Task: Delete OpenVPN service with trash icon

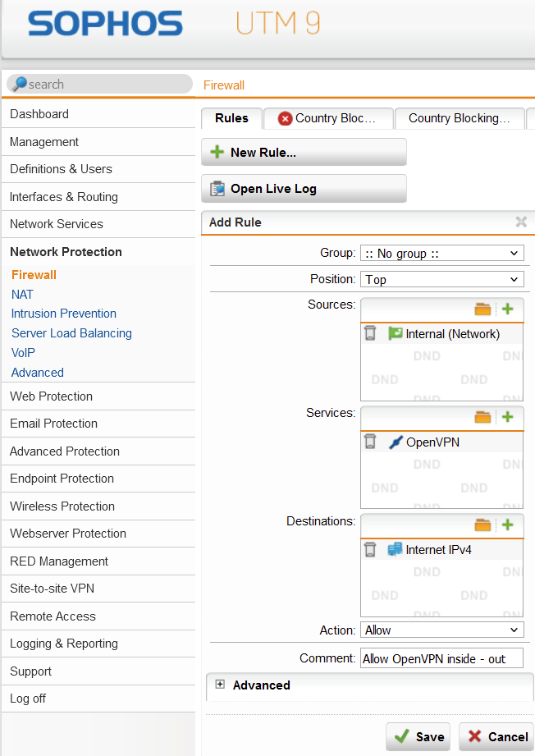Action: click(x=370, y=442)
